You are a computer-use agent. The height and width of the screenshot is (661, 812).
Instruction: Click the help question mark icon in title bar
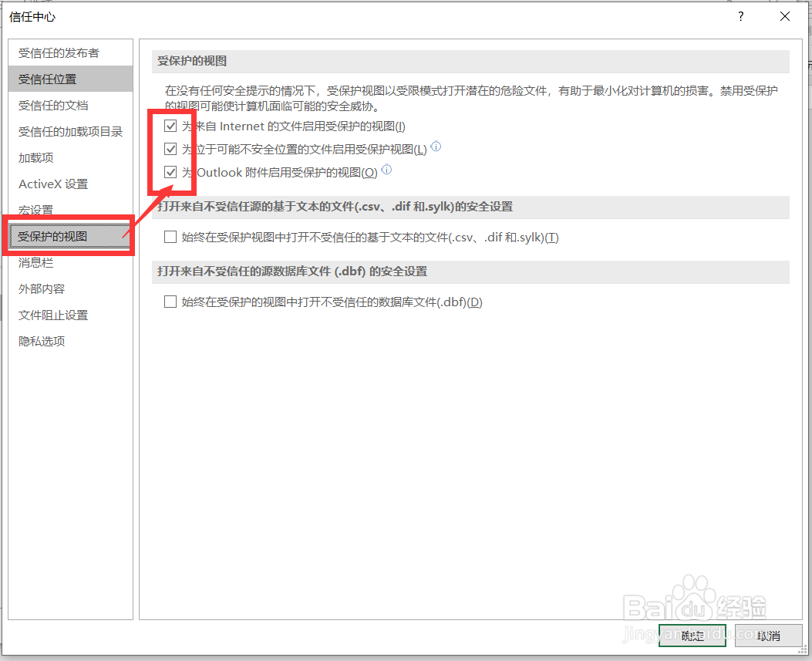[740, 16]
